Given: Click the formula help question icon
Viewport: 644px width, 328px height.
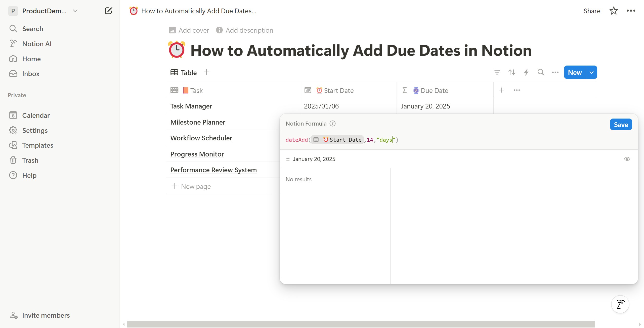Looking at the screenshot, I should coord(332,124).
